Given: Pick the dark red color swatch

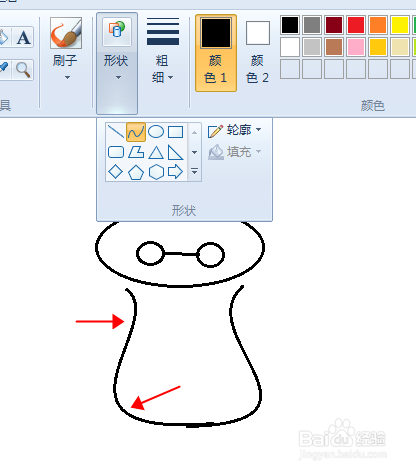Looking at the screenshot, I should tap(334, 25).
